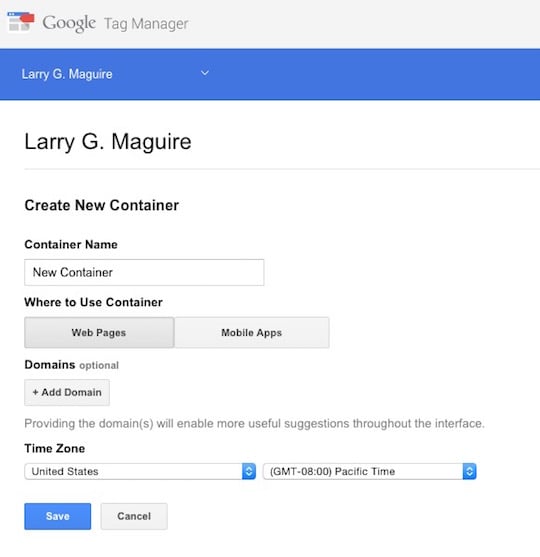Click the Container Name field label

[x=71, y=244]
